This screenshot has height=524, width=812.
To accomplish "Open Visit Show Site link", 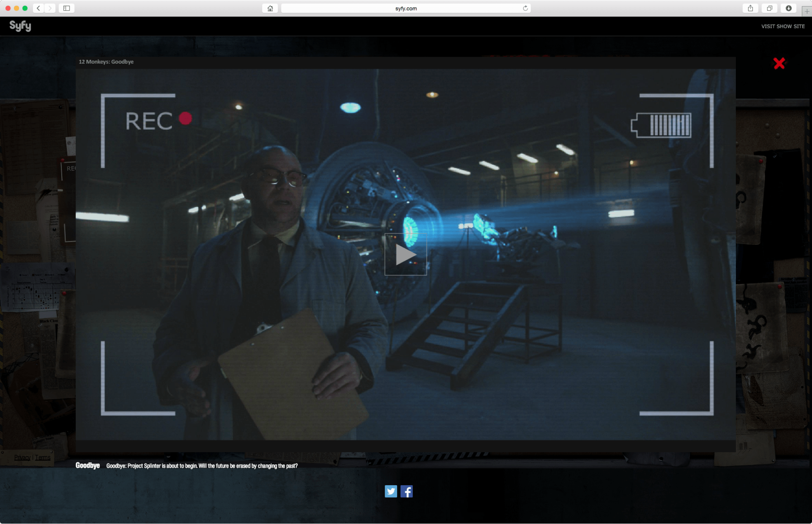I will click(782, 26).
